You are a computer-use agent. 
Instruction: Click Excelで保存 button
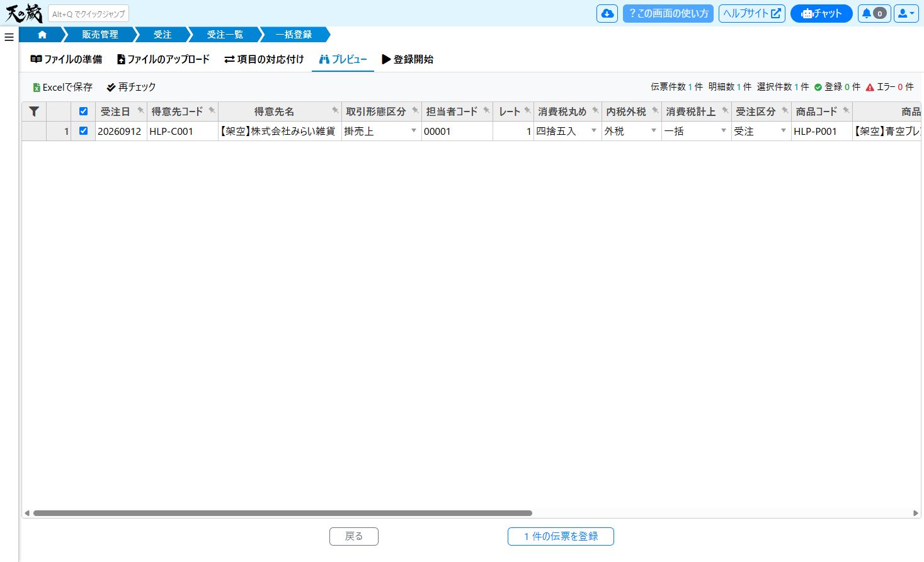click(x=62, y=87)
